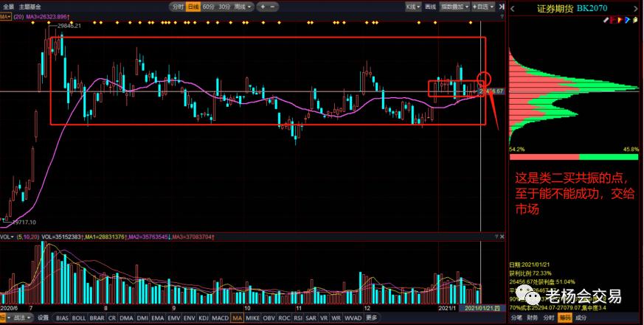Click the 29846.21 high price label
The image size is (644, 325).
coord(69,26)
